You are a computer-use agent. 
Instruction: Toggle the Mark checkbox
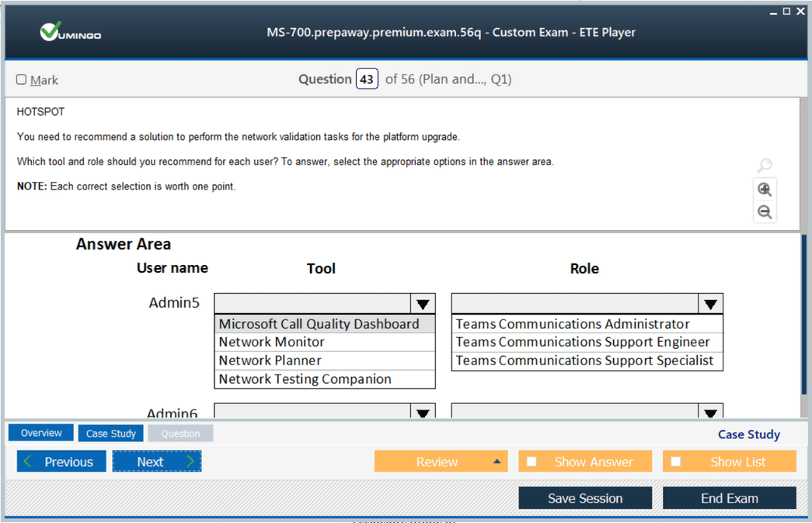click(22, 79)
